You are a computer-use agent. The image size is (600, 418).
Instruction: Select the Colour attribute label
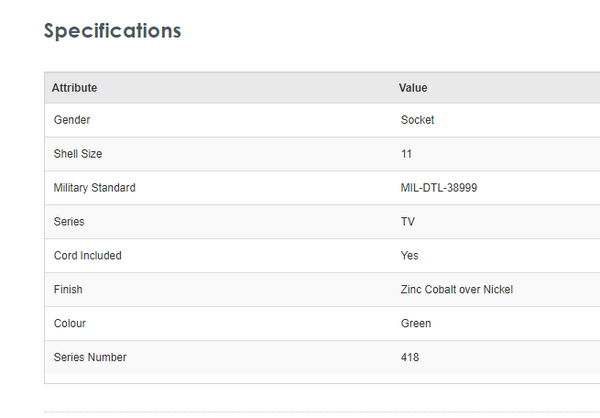pyautogui.click(x=71, y=324)
